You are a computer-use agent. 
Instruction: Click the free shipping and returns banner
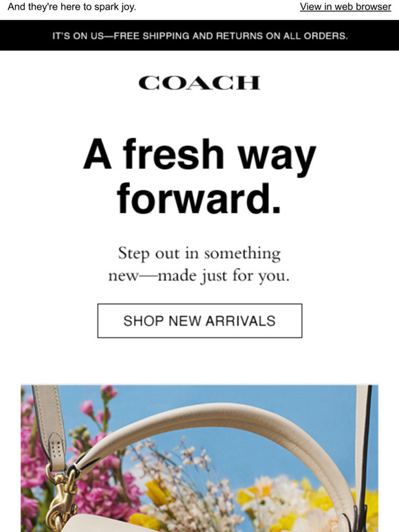pos(199,35)
